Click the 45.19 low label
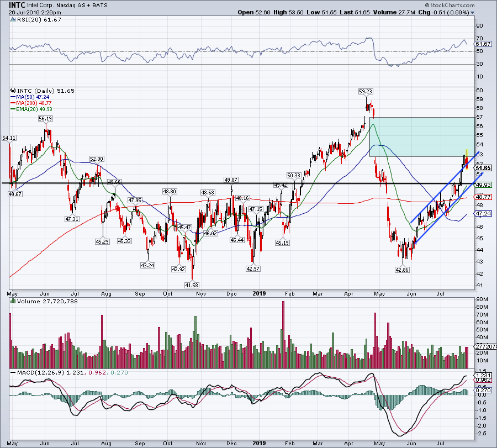497x448 pixels. (282, 243)
